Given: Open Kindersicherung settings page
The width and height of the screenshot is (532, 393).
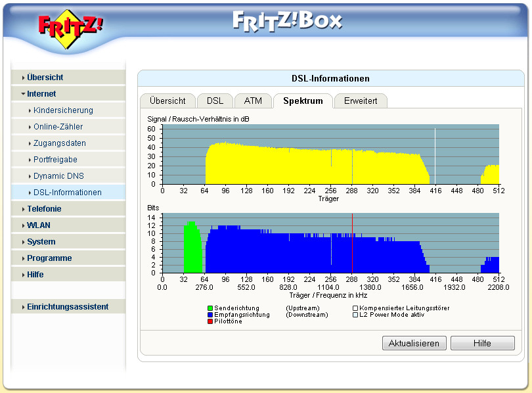Looking at the screenshot, I should coord(68,110).
